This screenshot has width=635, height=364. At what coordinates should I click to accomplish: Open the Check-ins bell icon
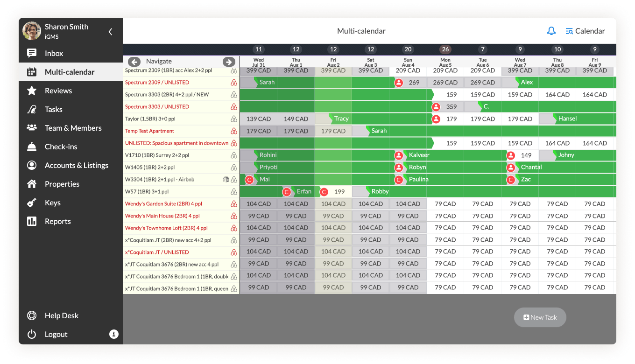(32, 147)
